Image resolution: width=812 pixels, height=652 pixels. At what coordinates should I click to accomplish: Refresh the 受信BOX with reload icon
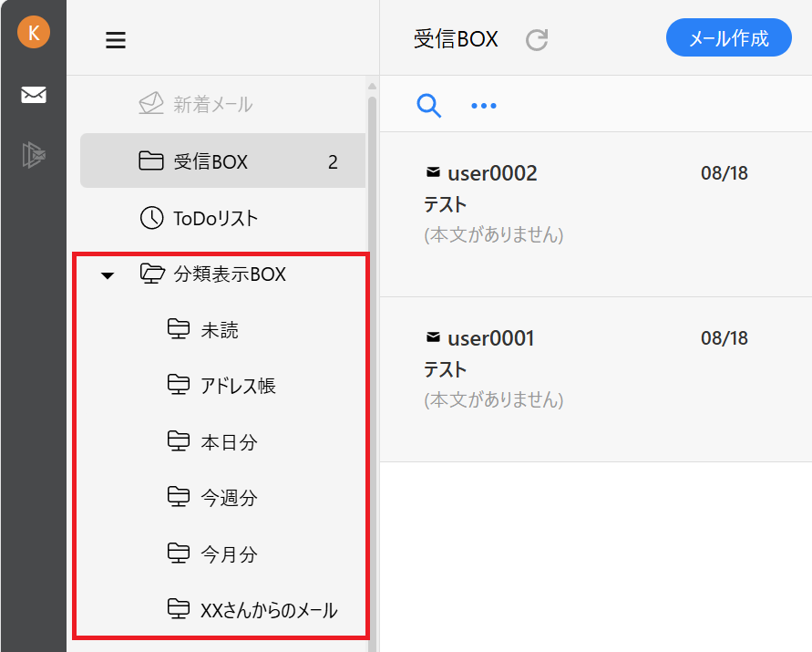pyautogui.click(x=537, y=40)
